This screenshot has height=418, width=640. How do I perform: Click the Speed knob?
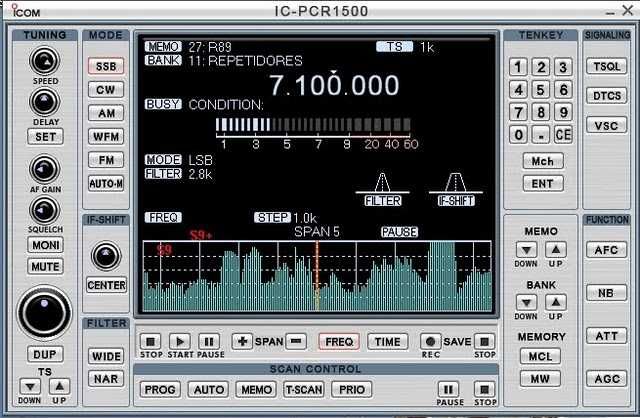point(44,61)
